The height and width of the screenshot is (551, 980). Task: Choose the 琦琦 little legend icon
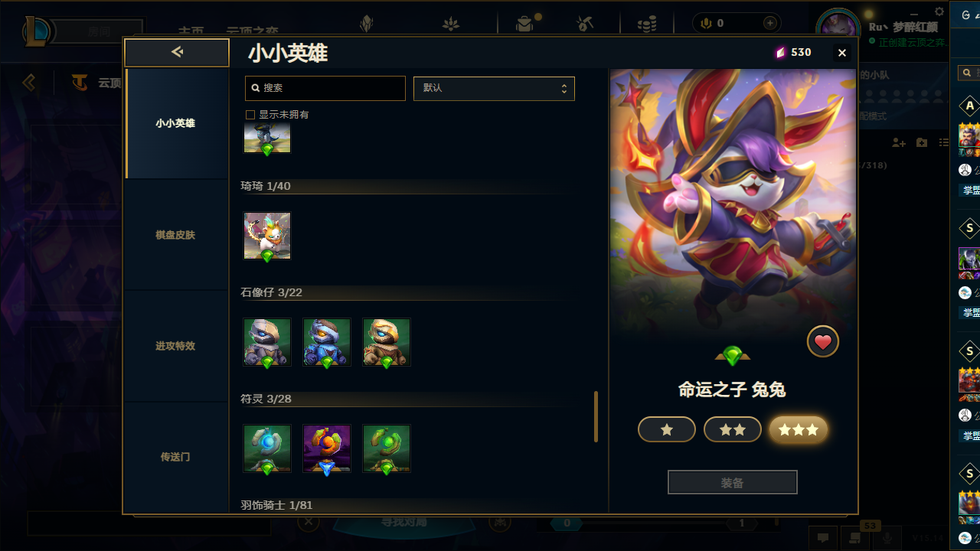click(x=267, y=236)
